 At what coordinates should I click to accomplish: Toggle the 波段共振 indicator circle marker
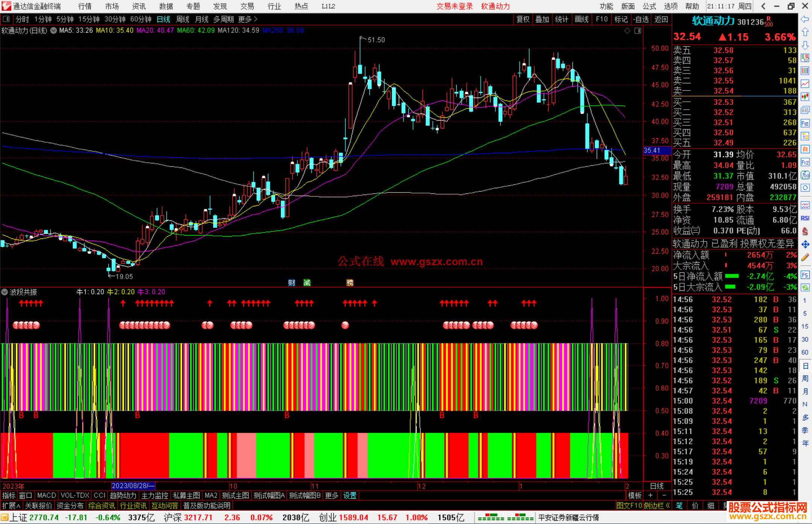(5, 292)
